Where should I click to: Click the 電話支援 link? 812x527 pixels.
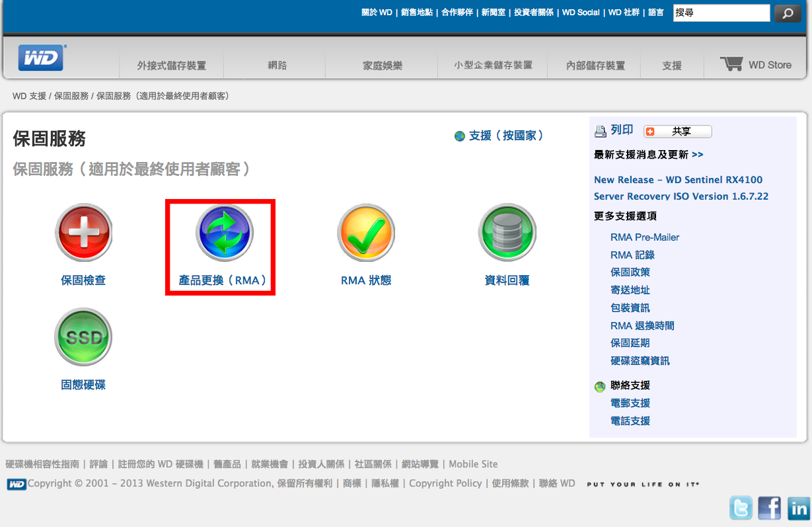[630, 421]
